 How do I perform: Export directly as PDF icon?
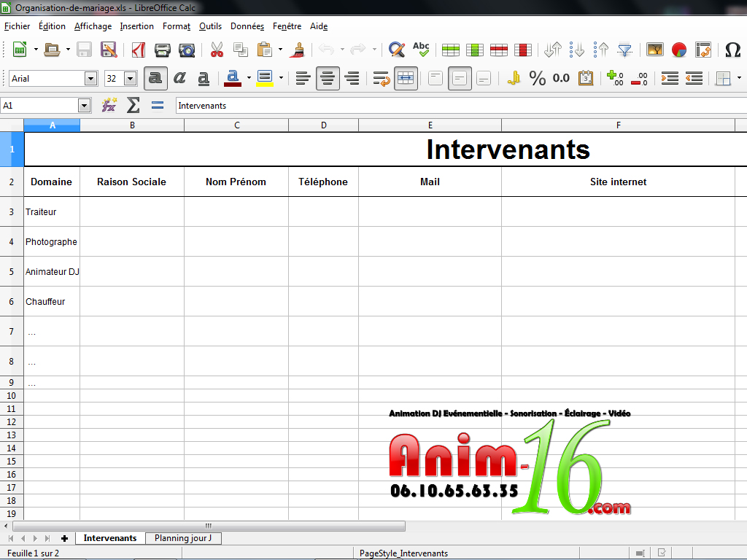pos(138,50)
